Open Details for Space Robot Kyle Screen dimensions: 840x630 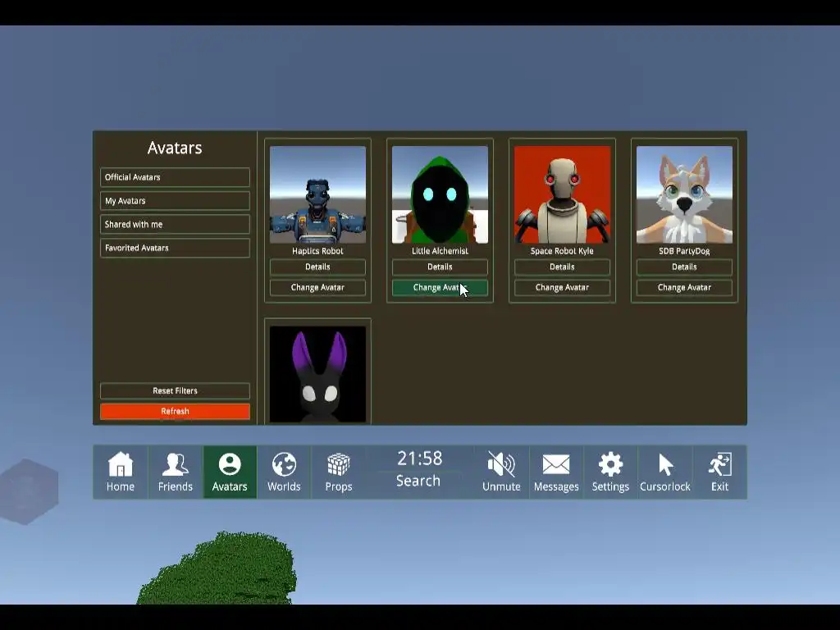tap(562, 267)
